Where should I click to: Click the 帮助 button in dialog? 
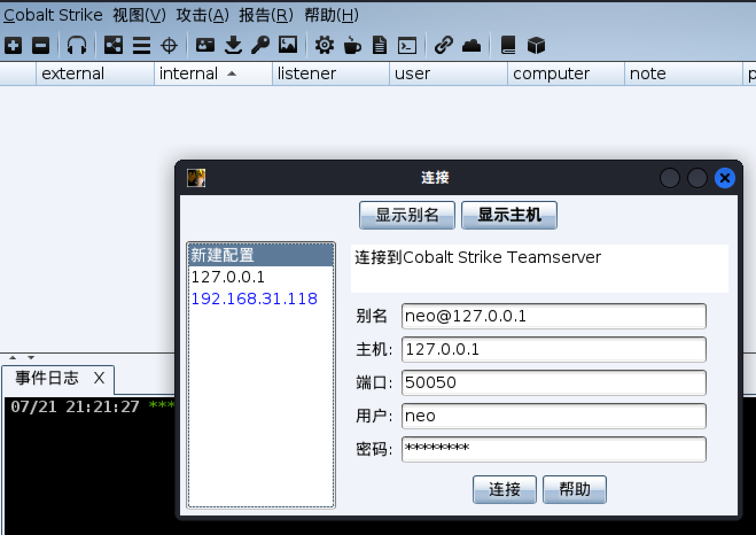[575, 490]
